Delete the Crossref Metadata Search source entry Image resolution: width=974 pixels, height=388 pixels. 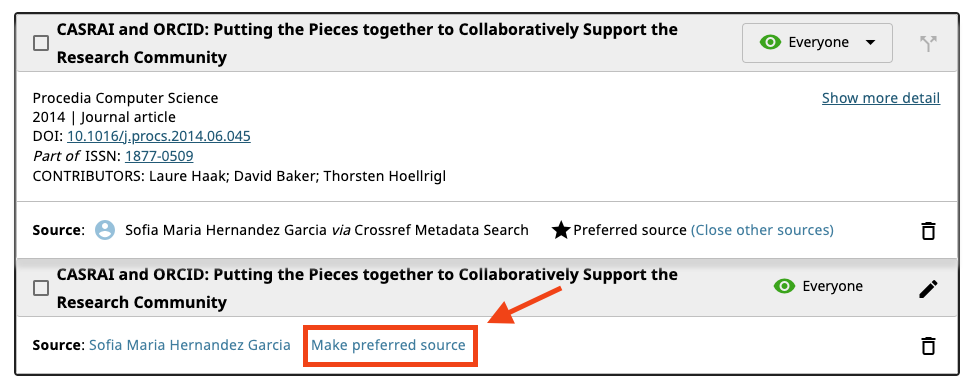point(928,231)
